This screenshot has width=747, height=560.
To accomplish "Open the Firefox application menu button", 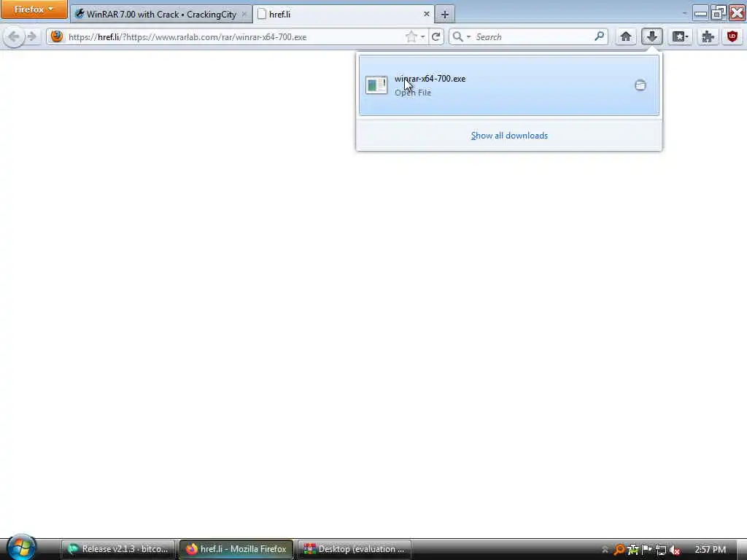I will pyautogui.click(x=34, y=9).
